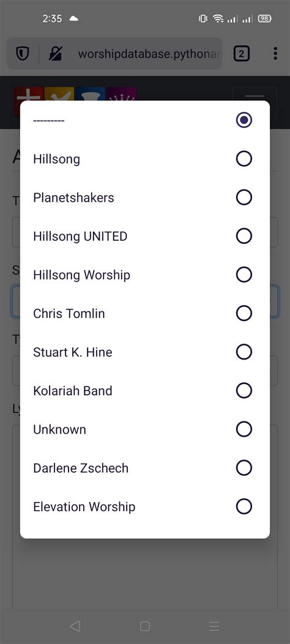Select the Planetshakers radio button
The height and width of the screenshot is (644, 290).
[244, 198]
